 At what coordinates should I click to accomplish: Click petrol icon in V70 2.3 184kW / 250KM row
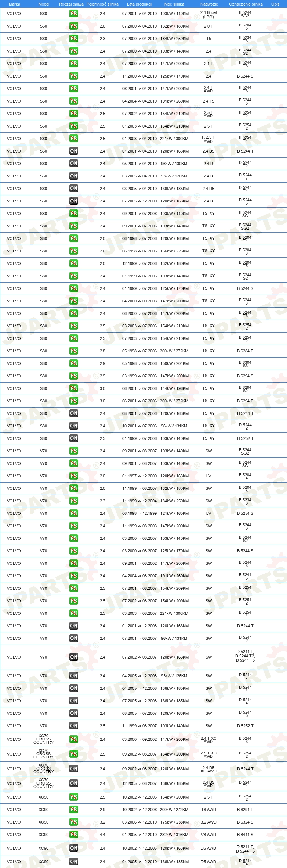point(73,501)
